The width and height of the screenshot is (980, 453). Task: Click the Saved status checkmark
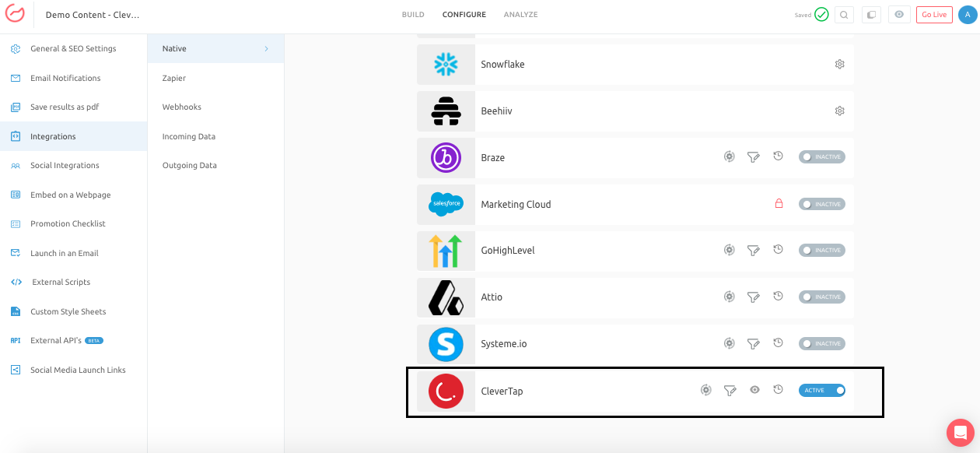tap(821, 14)
